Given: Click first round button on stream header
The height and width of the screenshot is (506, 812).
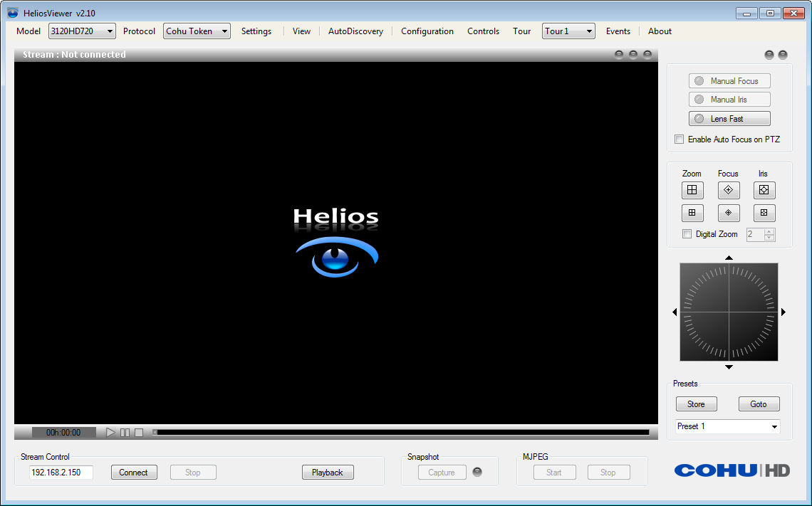Looking at the screenshot, I should [619, 54].
